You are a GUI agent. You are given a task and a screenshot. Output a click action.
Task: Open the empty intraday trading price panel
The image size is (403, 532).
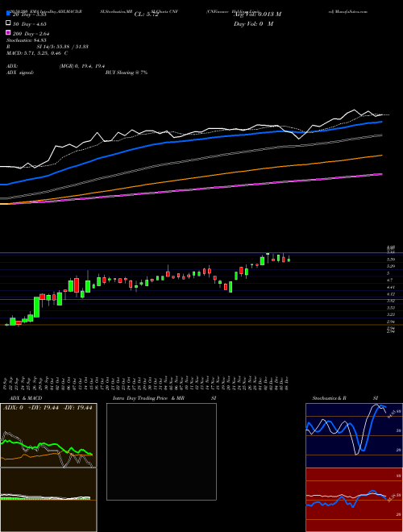161,451
